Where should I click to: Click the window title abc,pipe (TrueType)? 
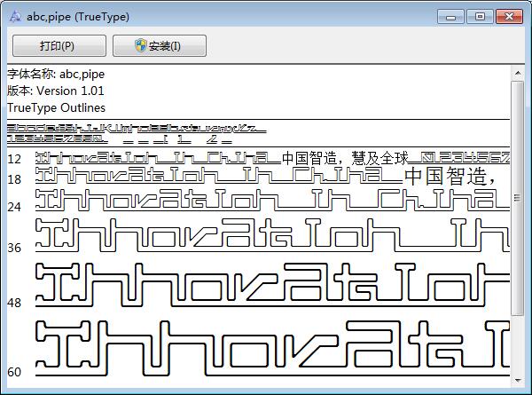78,17
